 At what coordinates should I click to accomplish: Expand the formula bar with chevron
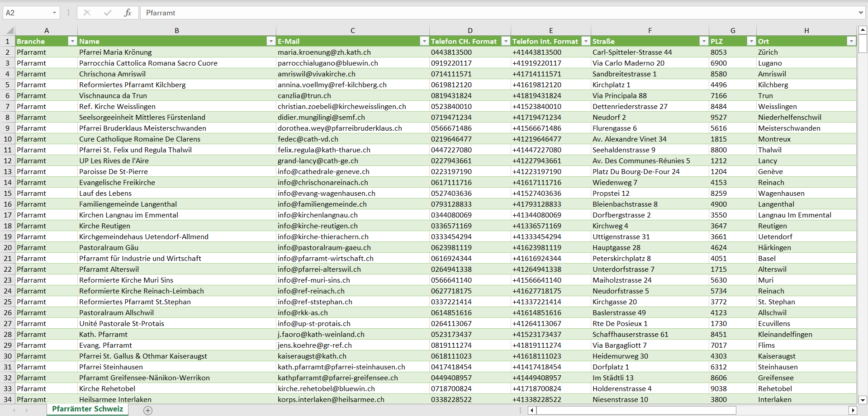pyautogui.click(x=861, y=13)
